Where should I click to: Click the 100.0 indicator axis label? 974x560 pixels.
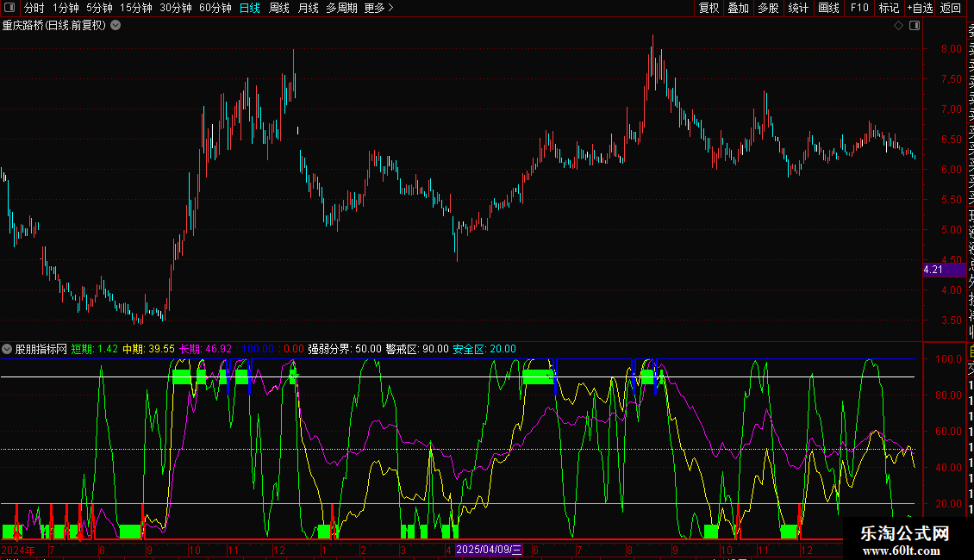[948, 359]
